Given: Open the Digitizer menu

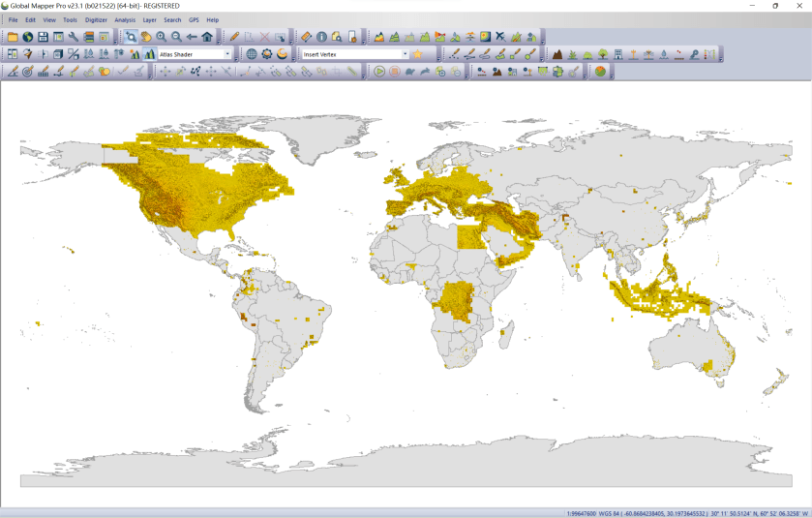Looking at the screenshot, I should [96, 19].
